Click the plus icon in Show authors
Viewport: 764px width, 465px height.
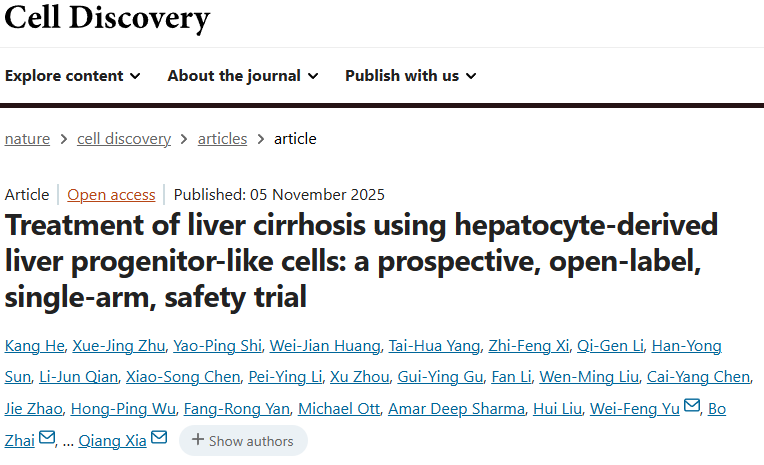[x=197, y=440]
